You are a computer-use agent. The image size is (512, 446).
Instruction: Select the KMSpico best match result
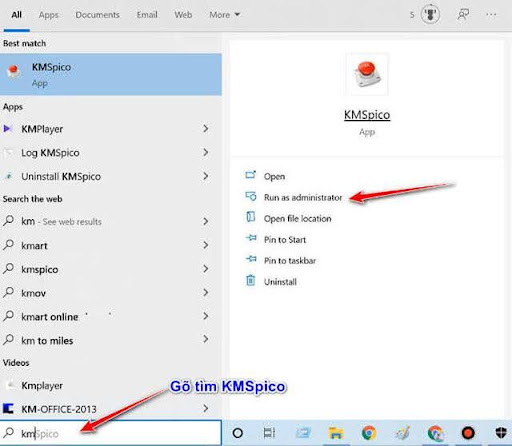[x=111, y=75]
